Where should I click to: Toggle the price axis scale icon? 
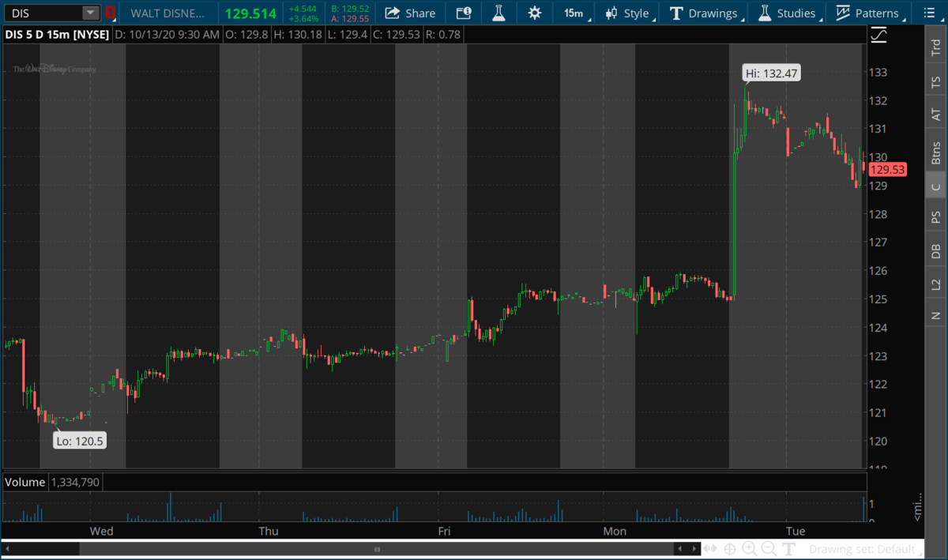click(878, 35)
